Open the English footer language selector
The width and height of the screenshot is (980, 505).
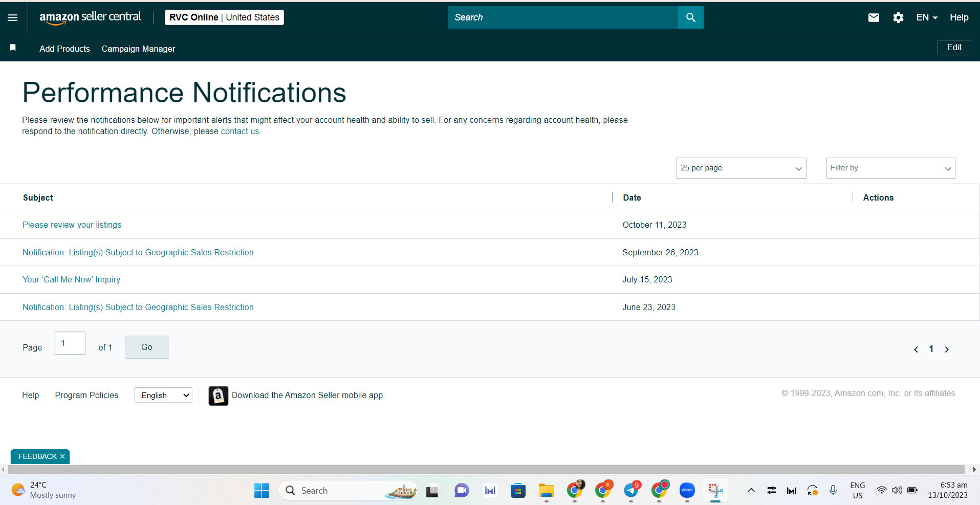[x=163, y=395]
